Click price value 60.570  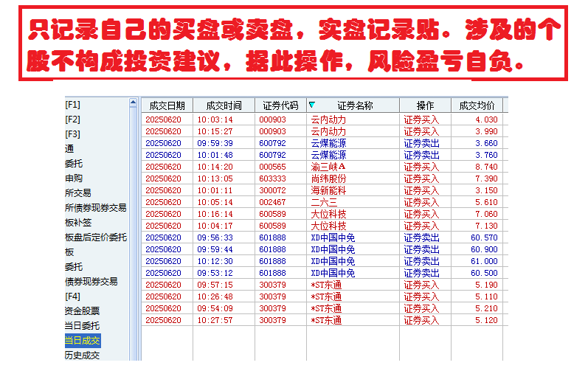click(484, 237)
